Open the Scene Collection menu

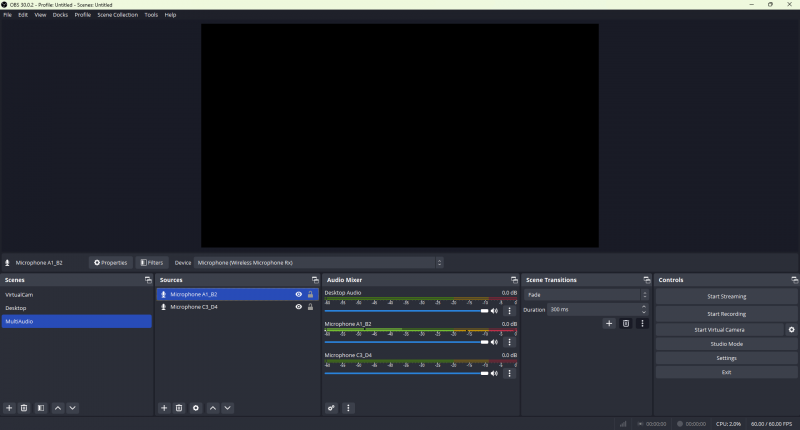(x=118, y=15)
